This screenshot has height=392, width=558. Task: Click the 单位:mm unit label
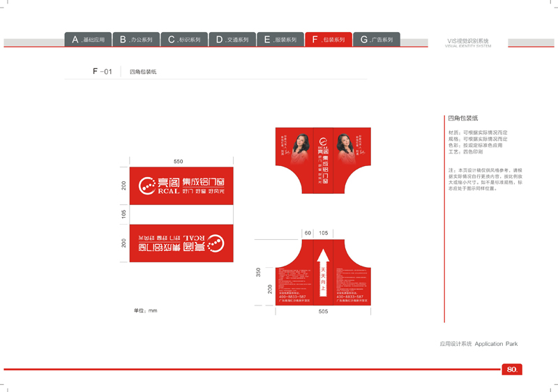146,310
